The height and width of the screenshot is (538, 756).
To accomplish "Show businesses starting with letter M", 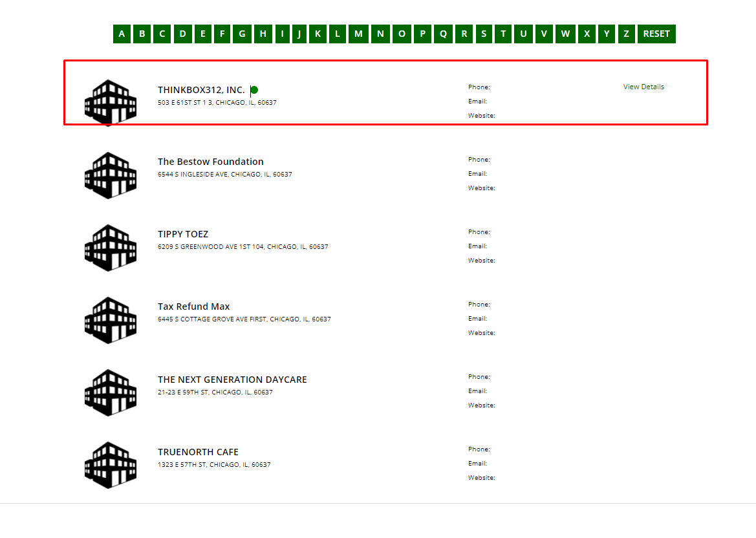I will coord(358,34).
